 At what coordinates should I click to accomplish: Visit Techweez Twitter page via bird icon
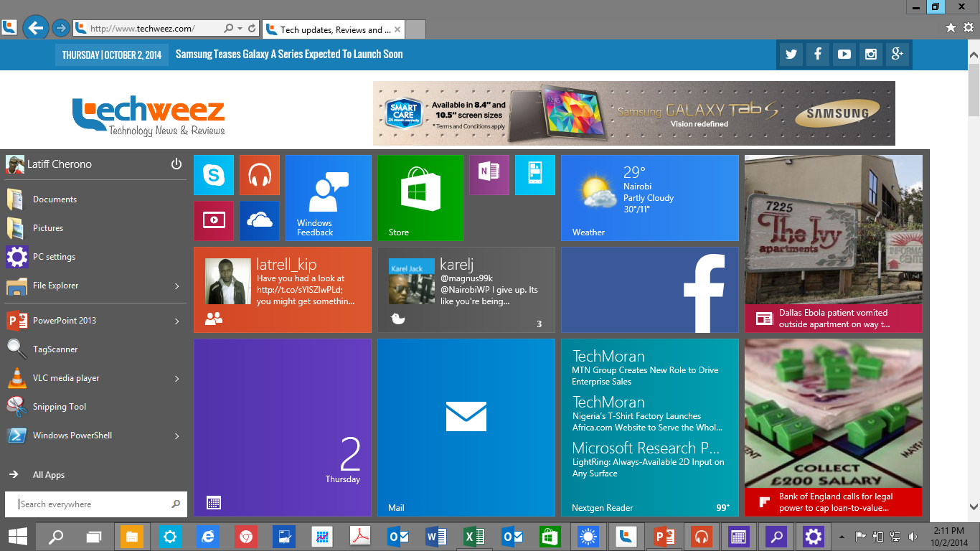click(791, 55)
